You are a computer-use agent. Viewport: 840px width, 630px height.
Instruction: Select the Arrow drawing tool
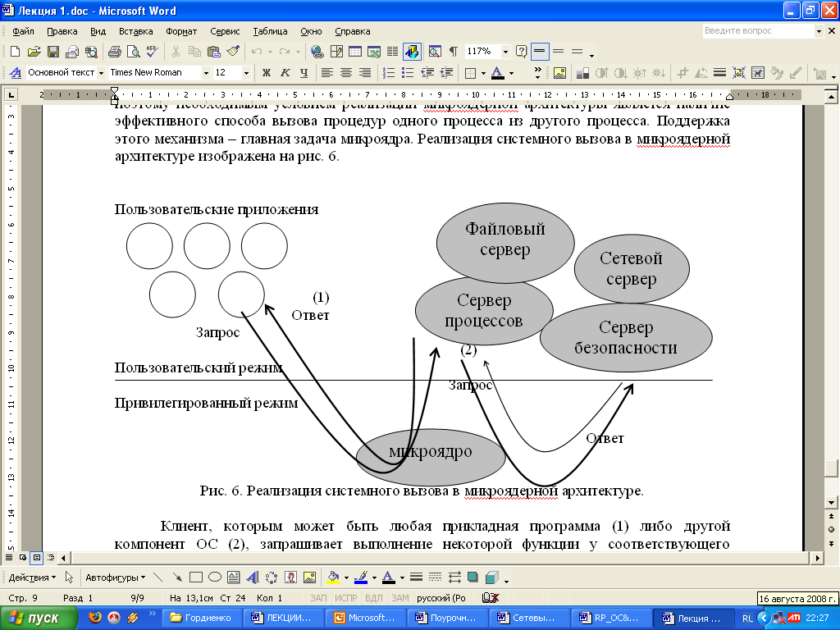(x=177, y=577)
